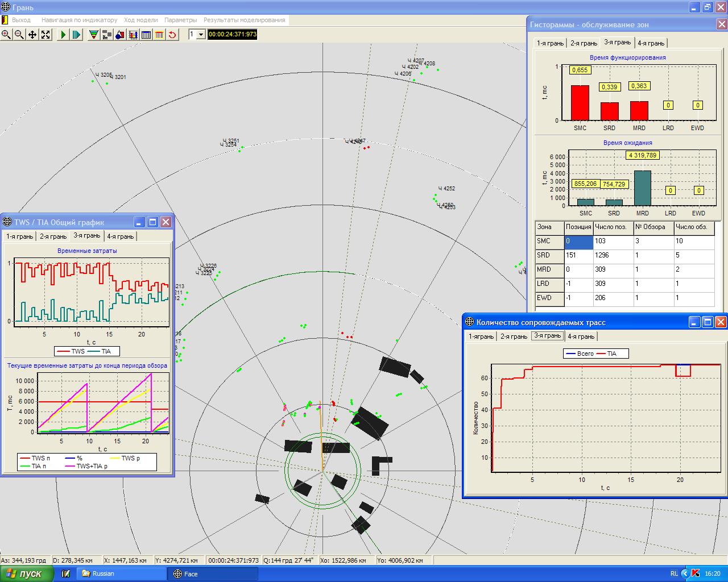The width and height of the screenshot is (728, 582).
Task: Click the blue table grid icon
Action: click(x=146, y=35)
